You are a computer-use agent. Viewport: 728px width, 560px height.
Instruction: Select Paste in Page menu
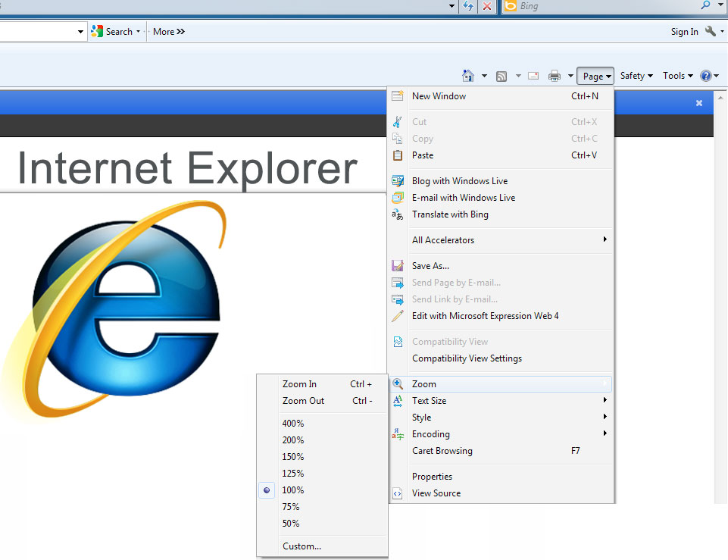coord(501,155)
